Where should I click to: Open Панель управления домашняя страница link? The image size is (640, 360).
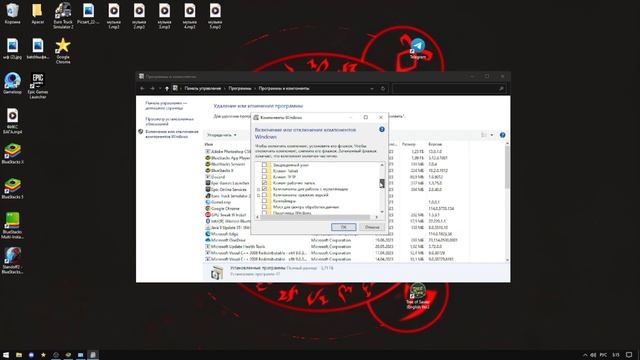[x=166, y=106]
